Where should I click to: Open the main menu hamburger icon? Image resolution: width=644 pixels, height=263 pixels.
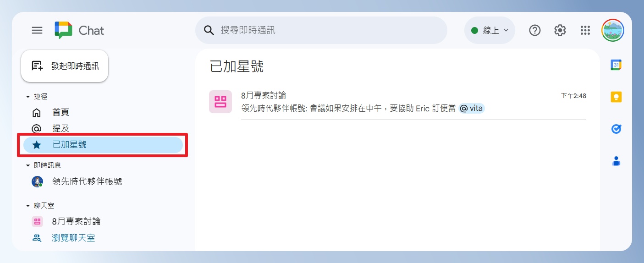pyautogui.click(x=37, y=30)
